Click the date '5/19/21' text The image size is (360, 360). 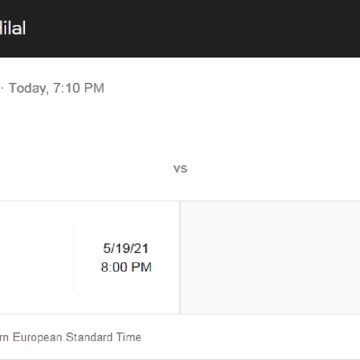pos(126,249)
